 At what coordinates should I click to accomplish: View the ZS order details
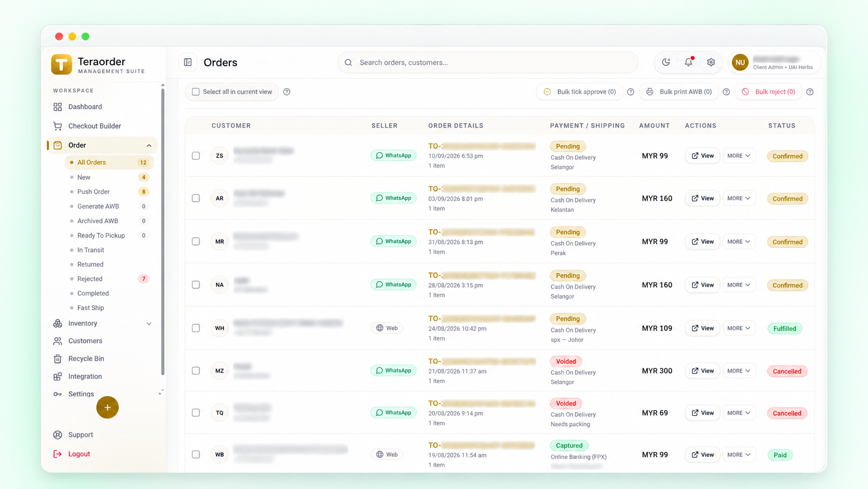click(x=702, y=155)
